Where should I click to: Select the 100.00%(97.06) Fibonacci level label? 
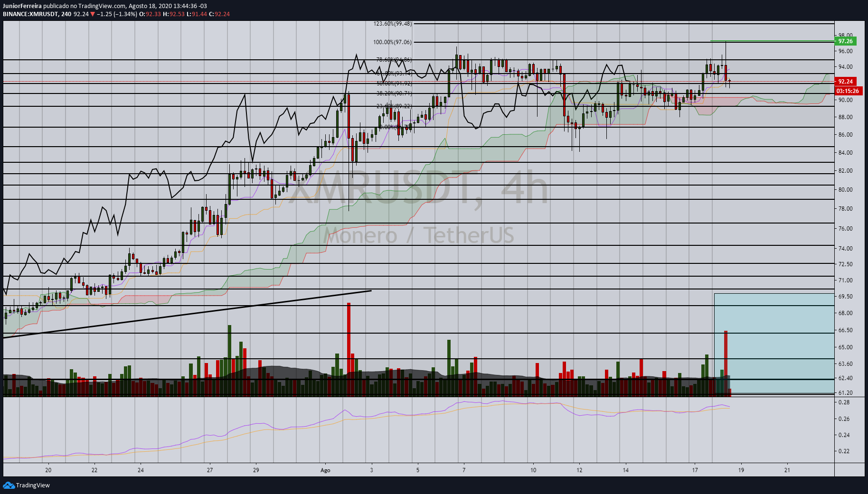point(393,42)
